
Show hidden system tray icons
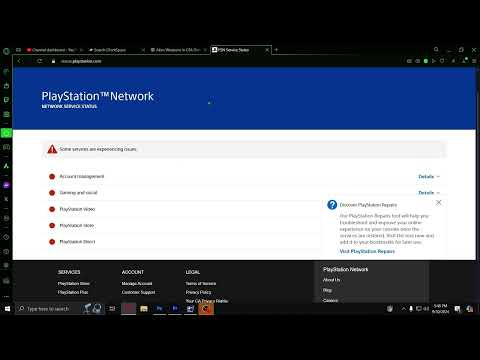(403, 309)
